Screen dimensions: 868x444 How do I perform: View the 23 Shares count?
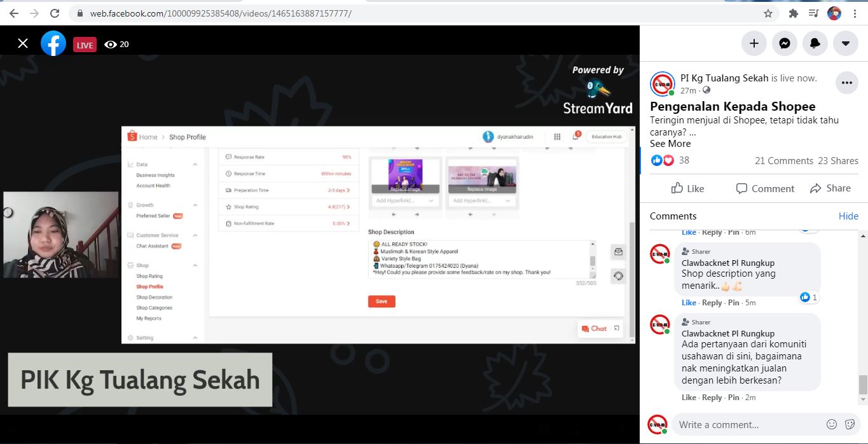(x=838, y=161)
